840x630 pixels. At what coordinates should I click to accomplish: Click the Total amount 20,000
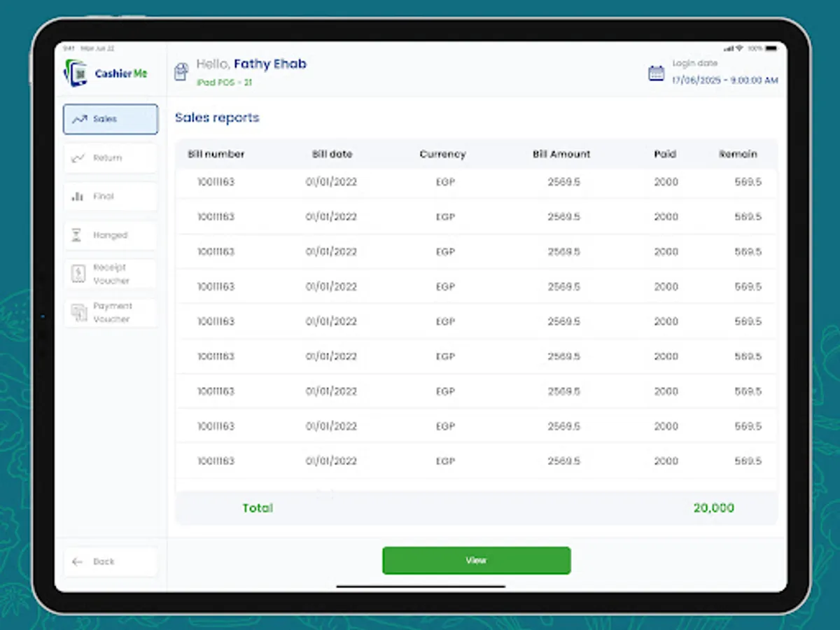(x=713, y=507)
